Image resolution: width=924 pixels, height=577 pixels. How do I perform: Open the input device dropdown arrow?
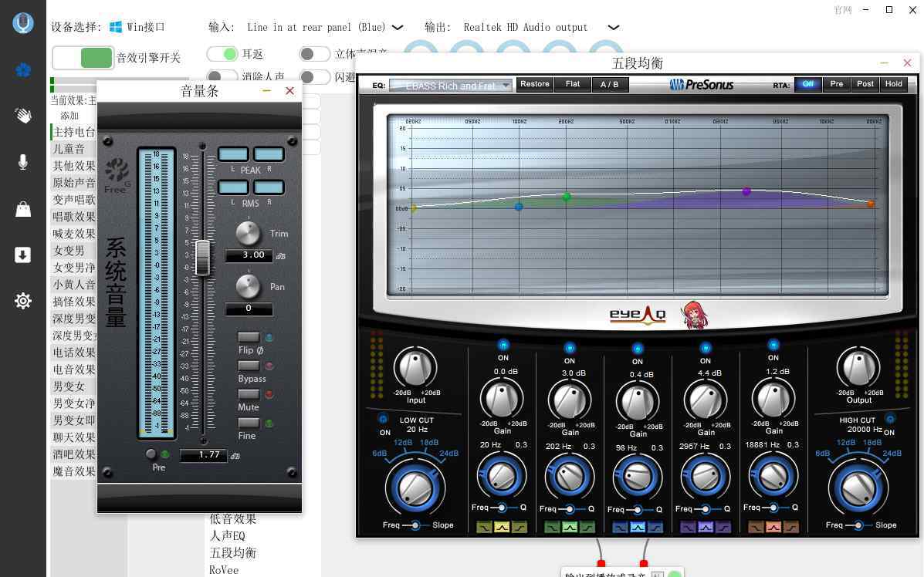tap(398, 28)
